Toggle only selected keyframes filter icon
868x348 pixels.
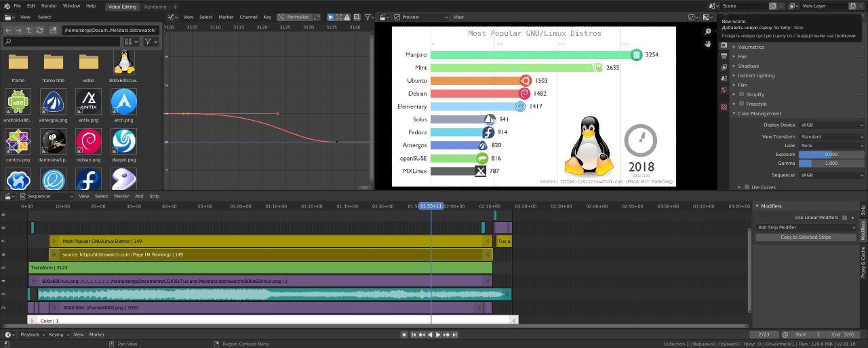pyautogui.click(x=330, y=17)
